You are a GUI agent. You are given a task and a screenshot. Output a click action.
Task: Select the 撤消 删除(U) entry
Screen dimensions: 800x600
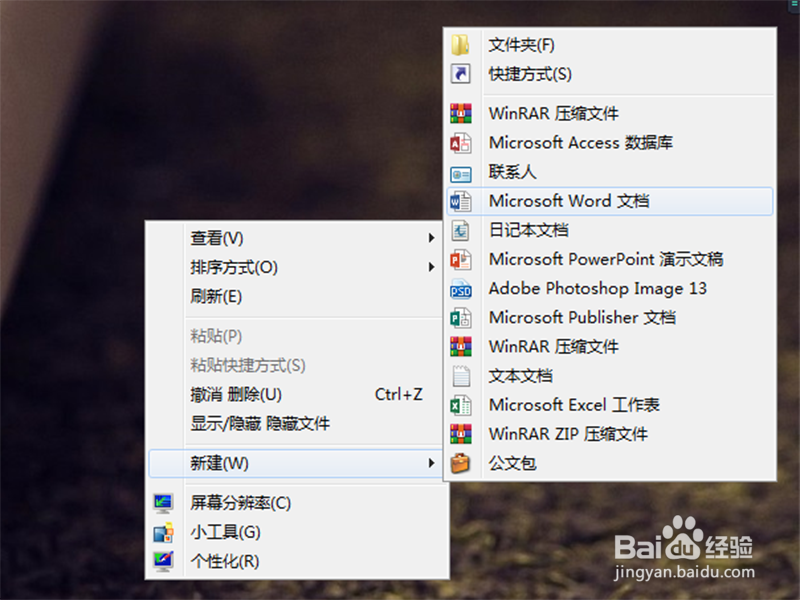295,394
